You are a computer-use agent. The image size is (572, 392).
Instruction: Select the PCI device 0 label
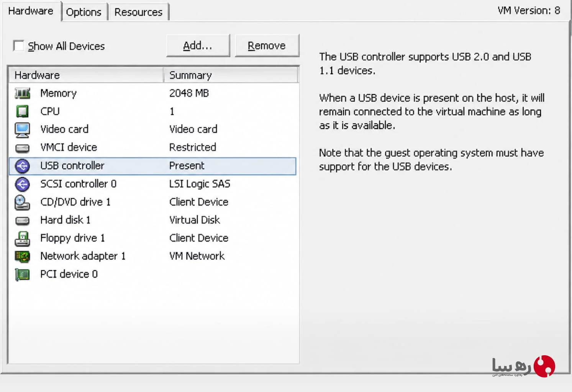tap(69, 274)
